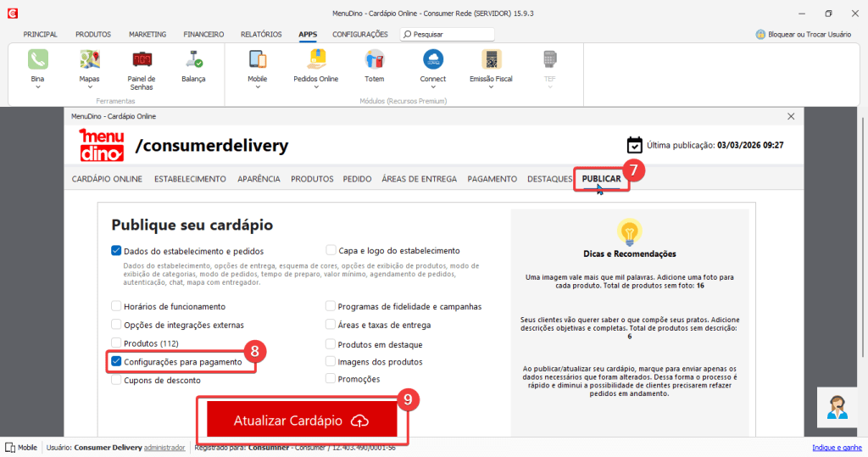Click Bloquear ou Trocar Usuário
The width and height of the screenshot is (868, 457).
(803, 35)
